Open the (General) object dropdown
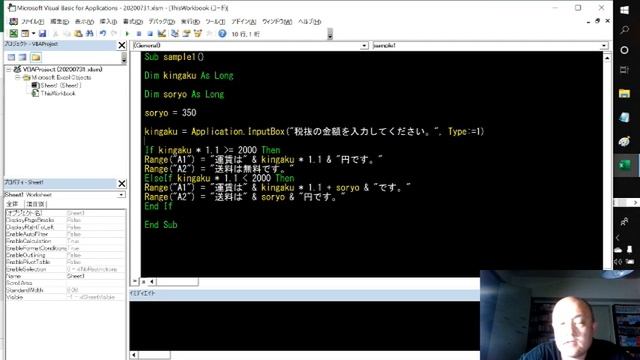This screenshot has width=640, height=360. click(364, 46)
